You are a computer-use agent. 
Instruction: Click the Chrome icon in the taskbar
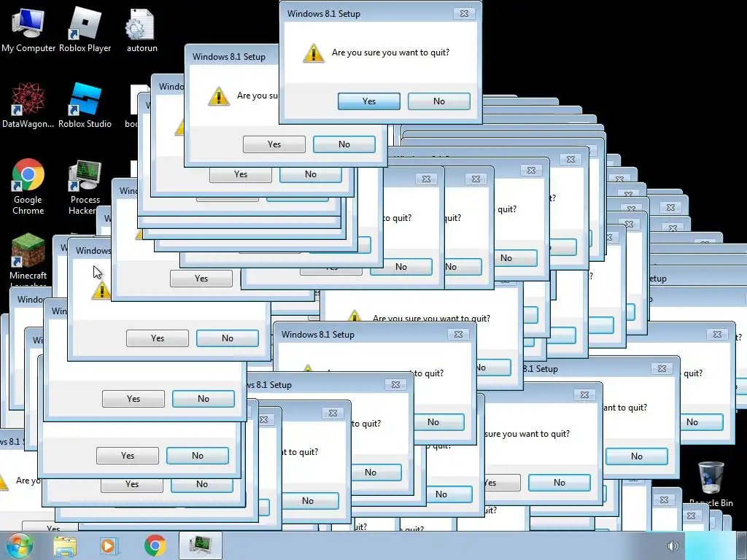tap(155, 545)
